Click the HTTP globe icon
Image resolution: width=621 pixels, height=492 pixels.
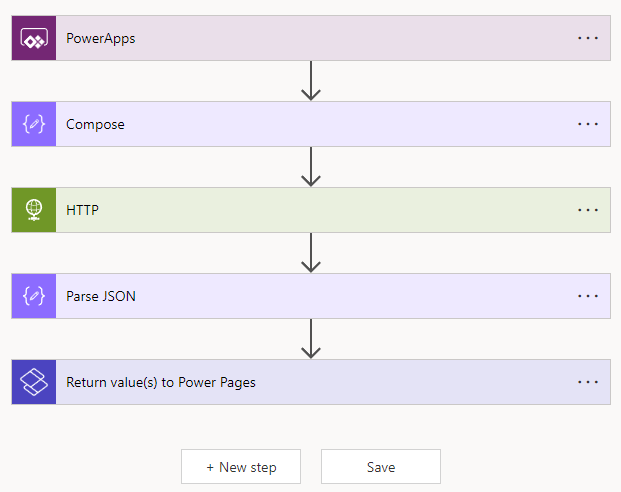pos(34,210)
